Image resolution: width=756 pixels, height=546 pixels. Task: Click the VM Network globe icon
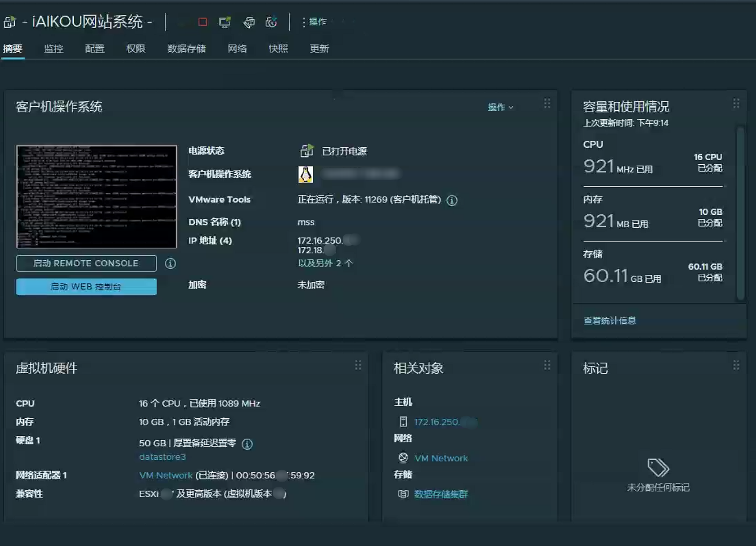[403, 458]
